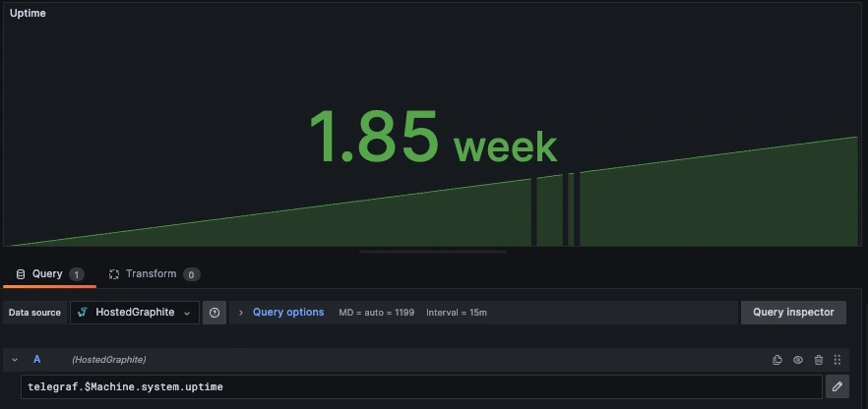The image size is (868, 409).
Task: Duplicate query A
Action: click(777, 360)
